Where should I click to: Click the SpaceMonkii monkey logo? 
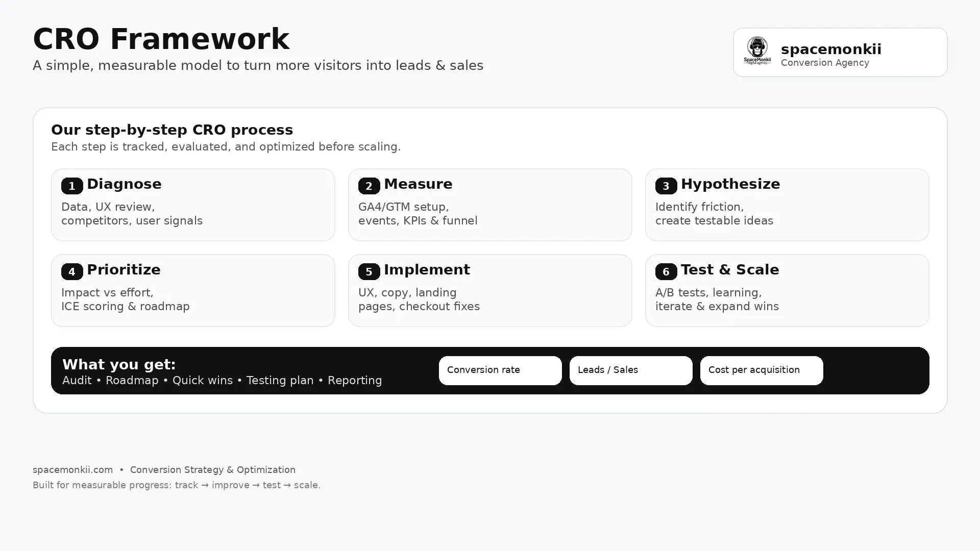pos(757,51)
